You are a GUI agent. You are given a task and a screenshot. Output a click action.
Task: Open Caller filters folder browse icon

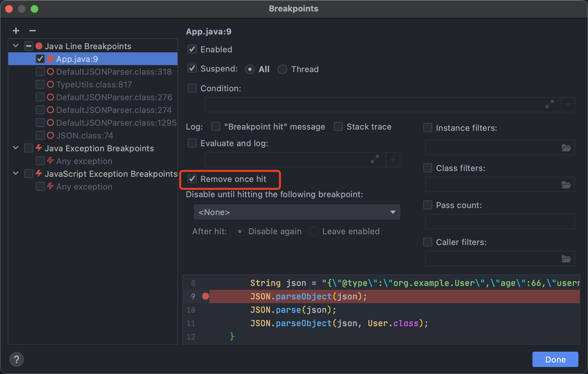pyautogui.click(x=566, y=259)
